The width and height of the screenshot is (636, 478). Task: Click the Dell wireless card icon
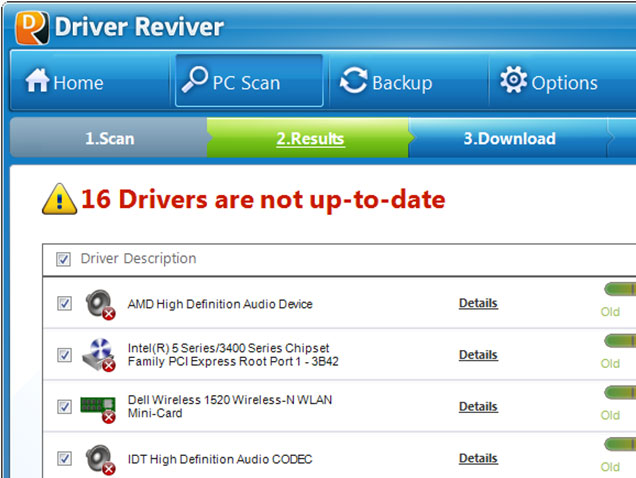tap(99, 406)
